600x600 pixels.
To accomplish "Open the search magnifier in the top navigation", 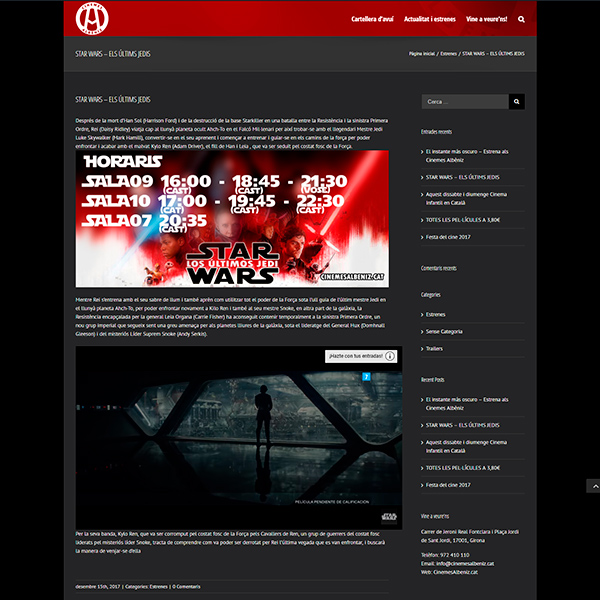I will 521,19.
